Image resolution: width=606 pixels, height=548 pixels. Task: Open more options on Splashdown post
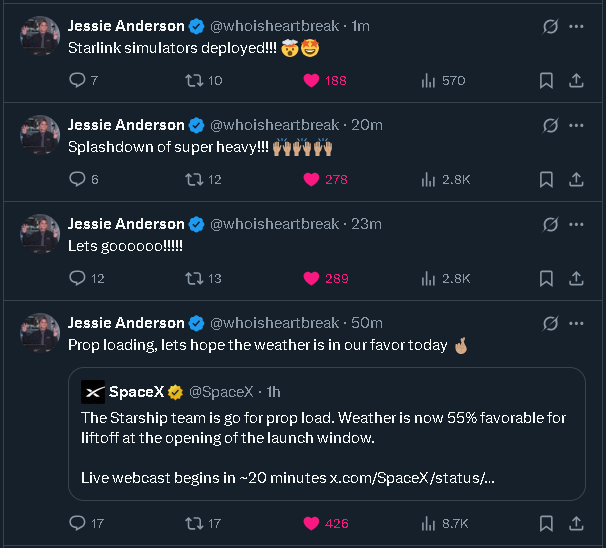pyautogui.click(x=577, y=125)
